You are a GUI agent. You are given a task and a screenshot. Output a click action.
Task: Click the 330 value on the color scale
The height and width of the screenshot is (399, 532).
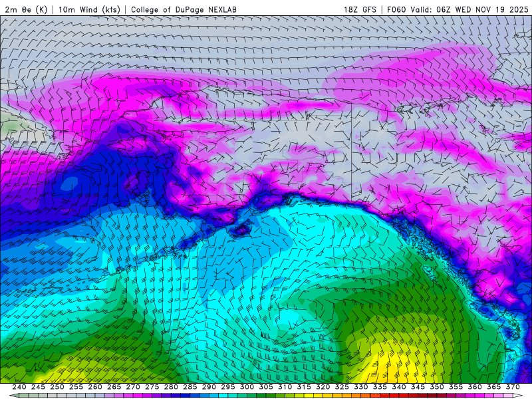coord(361,387)
